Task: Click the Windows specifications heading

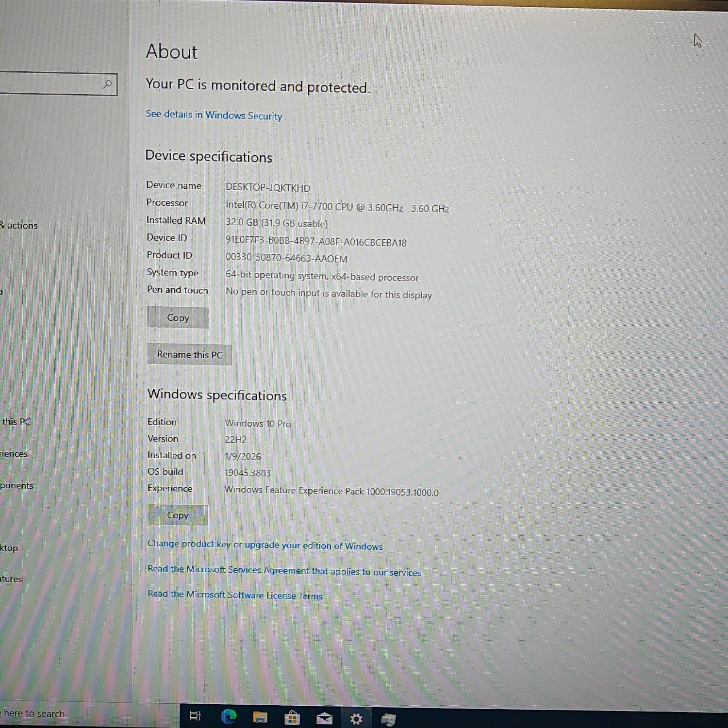Action: (217, 395)
